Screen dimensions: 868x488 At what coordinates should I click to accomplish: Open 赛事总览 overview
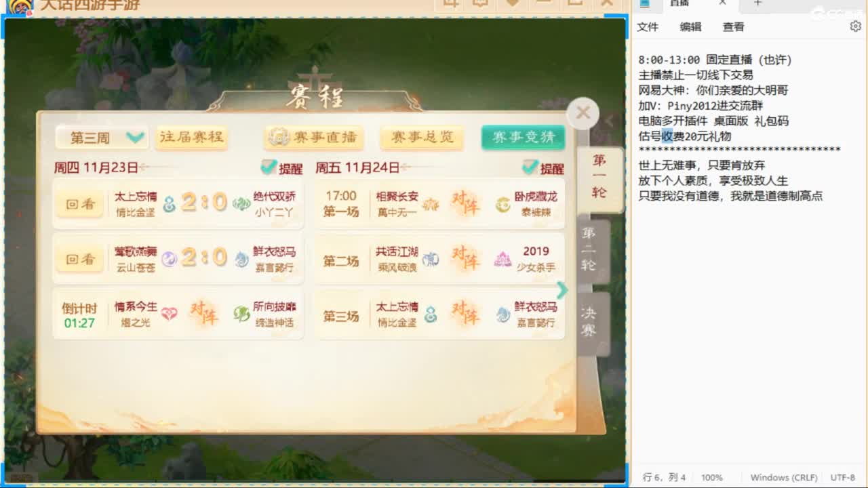click(422, 138)
